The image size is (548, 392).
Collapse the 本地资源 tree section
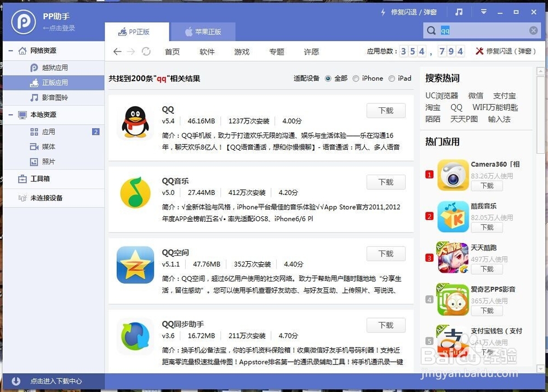(x=11, y=115)
